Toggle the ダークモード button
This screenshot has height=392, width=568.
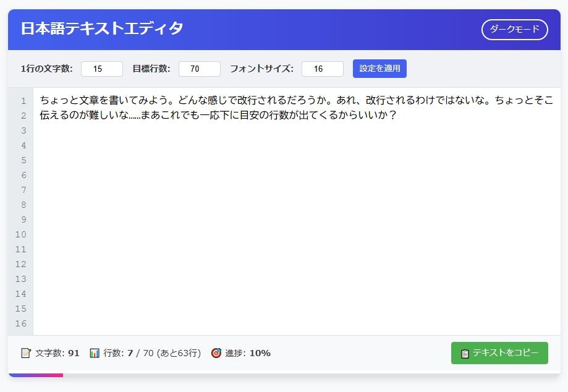click(x=514, y=29)
